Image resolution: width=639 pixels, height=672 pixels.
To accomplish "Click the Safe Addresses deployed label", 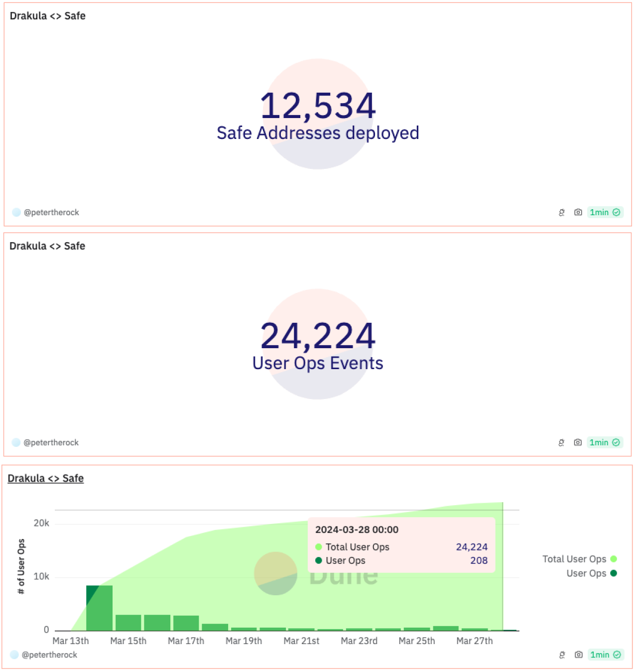I will tap(318, 133).
